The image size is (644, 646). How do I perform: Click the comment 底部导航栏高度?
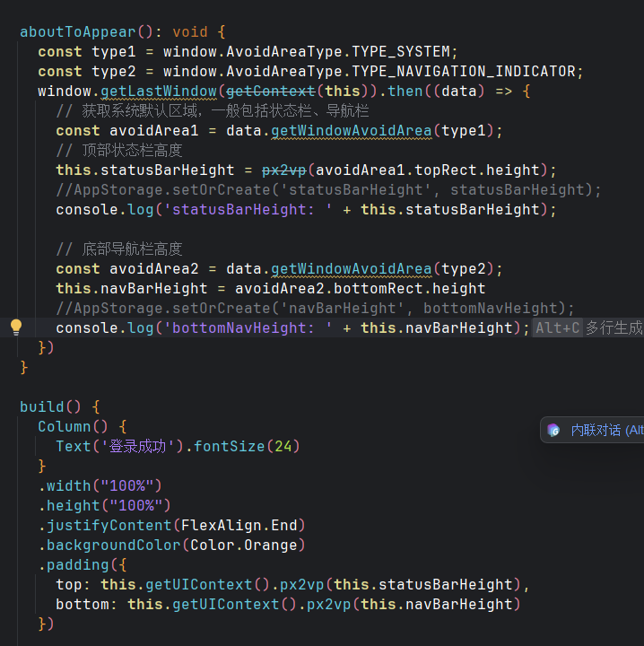[119, 249]
